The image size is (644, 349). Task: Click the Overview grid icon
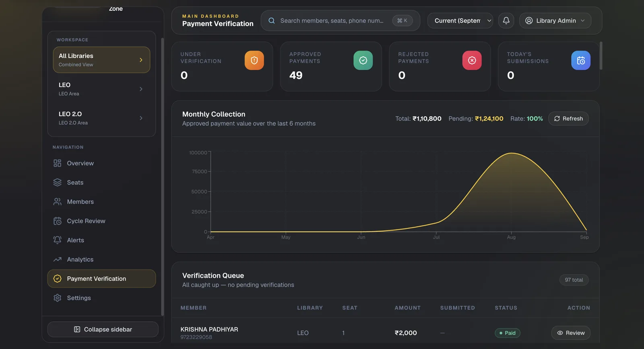pyautogui.click(x=58, y=163)
